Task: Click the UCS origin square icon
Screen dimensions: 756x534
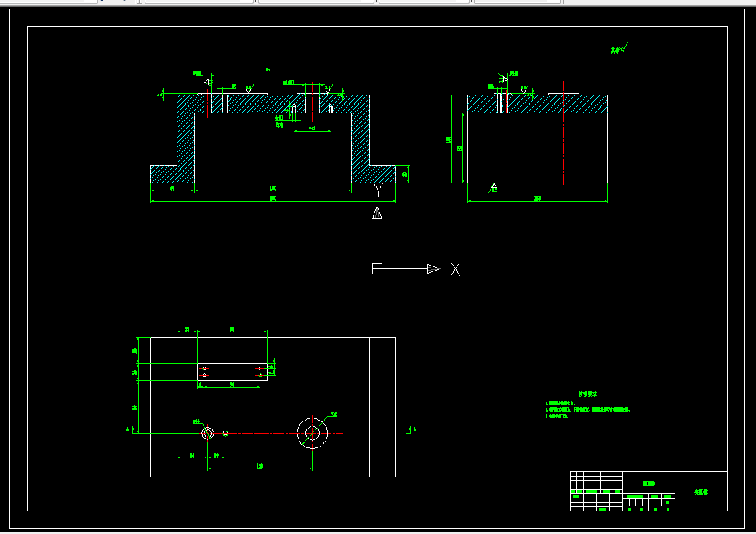Action: [x=377, y=268]
